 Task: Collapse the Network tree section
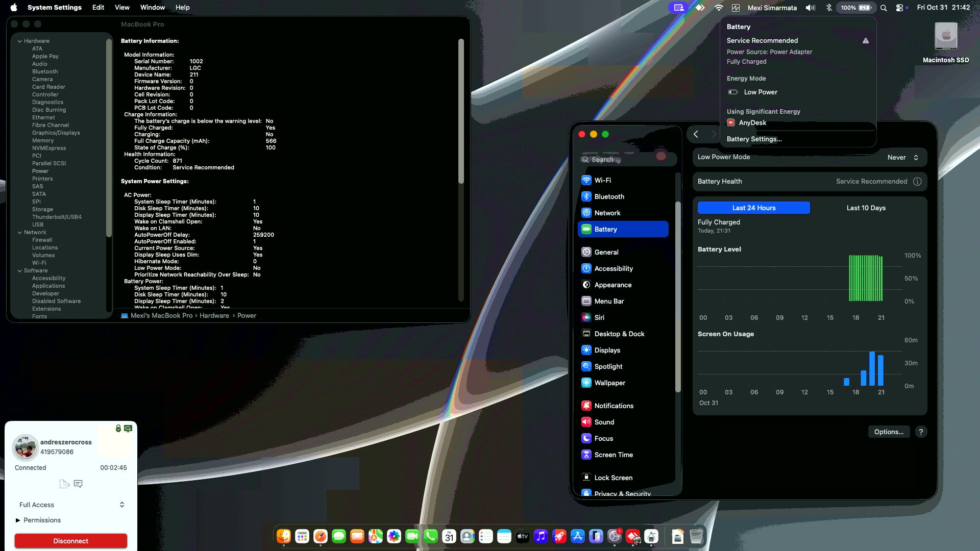(x=19, y=233)
